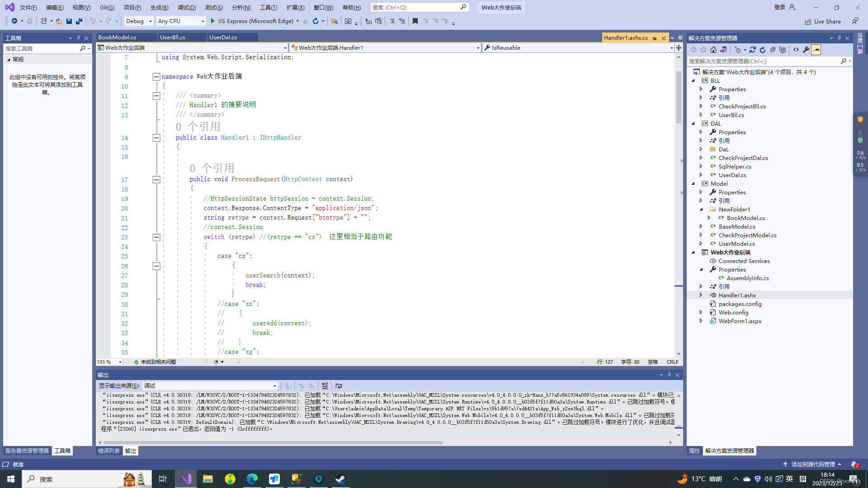Click the Save All toolbar icon
The height and width of the screenshot is (488, 868).
[x=79, y=21]
